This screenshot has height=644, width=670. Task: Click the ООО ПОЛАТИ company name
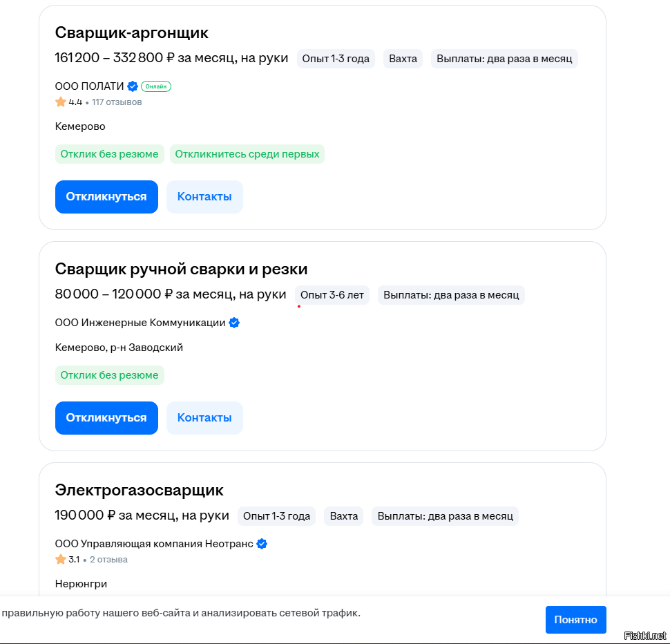[x=89, y=86]
